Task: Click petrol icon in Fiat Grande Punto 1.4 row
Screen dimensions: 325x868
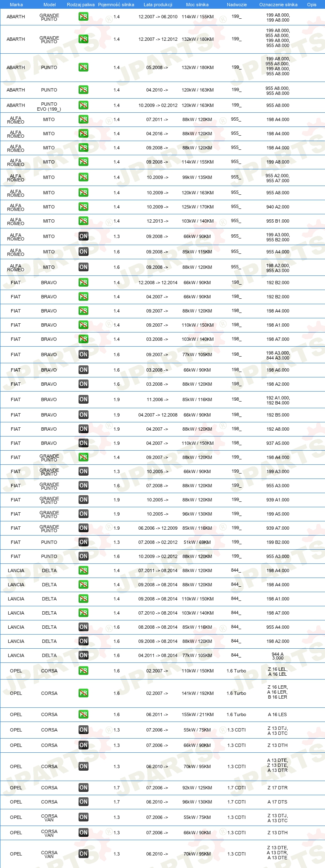Action: pos(84,457)
